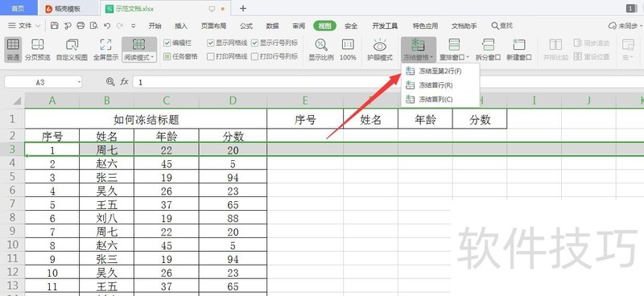
Task: Click 重设位置 reset position
Action: (592, 56)
